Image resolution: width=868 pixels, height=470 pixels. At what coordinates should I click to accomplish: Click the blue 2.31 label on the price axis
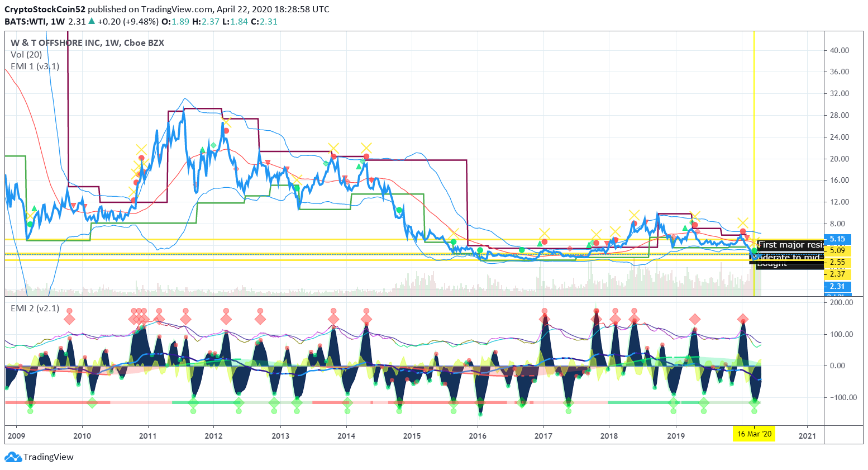pyautogui.click(x=837, y=286)
